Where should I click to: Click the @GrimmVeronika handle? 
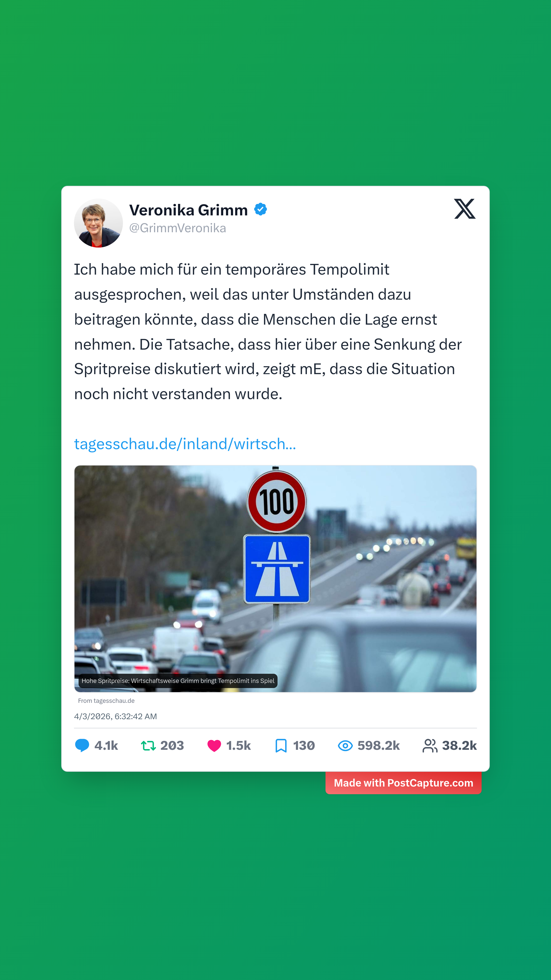pyautogui.click(x=178, y=228)
